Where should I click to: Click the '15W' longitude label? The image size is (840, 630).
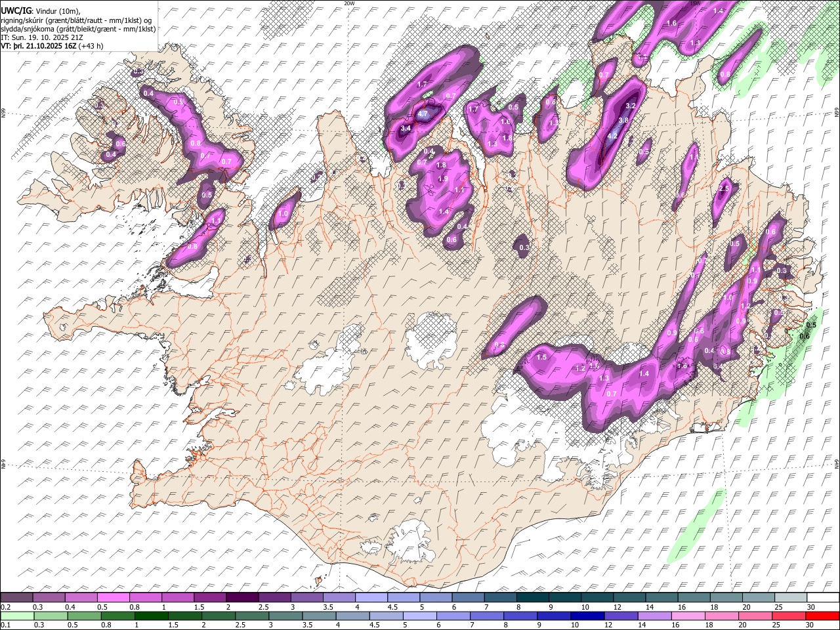(x=696, y=3)
